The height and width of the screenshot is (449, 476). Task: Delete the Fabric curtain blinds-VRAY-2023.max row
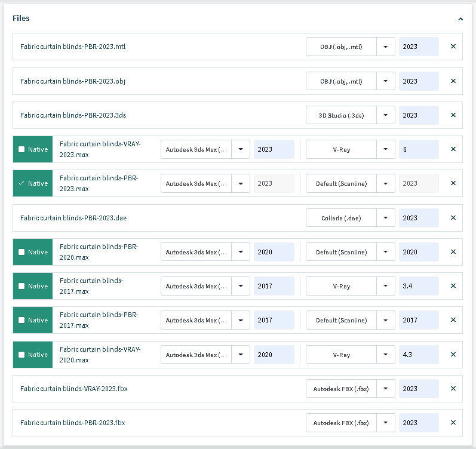453,149
